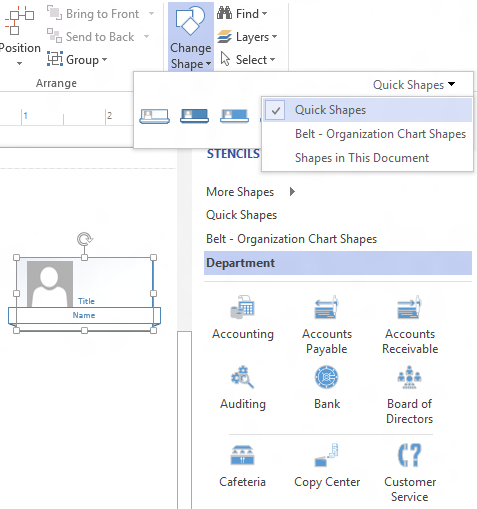Choose Belt - Organization Chart Shapes in dropdown menu

click(x=367, y=134)
